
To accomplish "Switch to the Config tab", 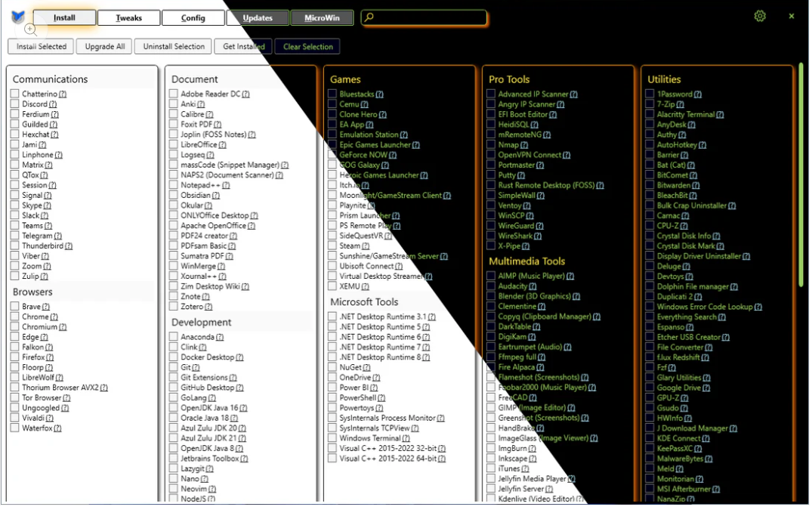I will (193, 17).
